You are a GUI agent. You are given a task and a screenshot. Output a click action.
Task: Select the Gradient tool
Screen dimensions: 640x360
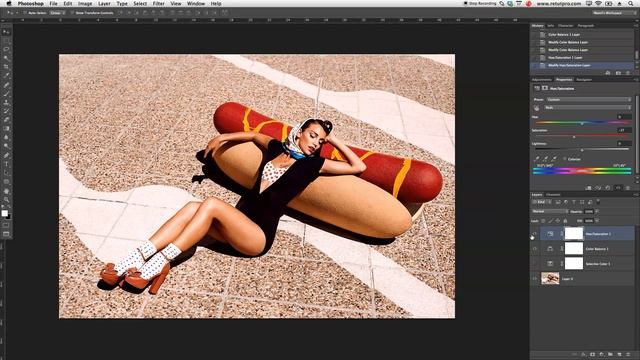tap(6, 129)
